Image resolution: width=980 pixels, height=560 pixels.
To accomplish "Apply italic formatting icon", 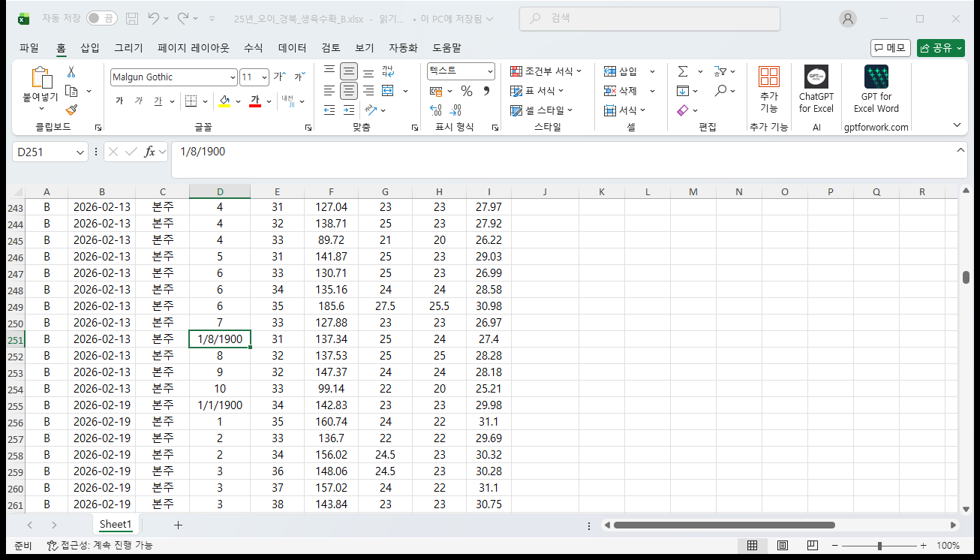I will pos(138,101).
